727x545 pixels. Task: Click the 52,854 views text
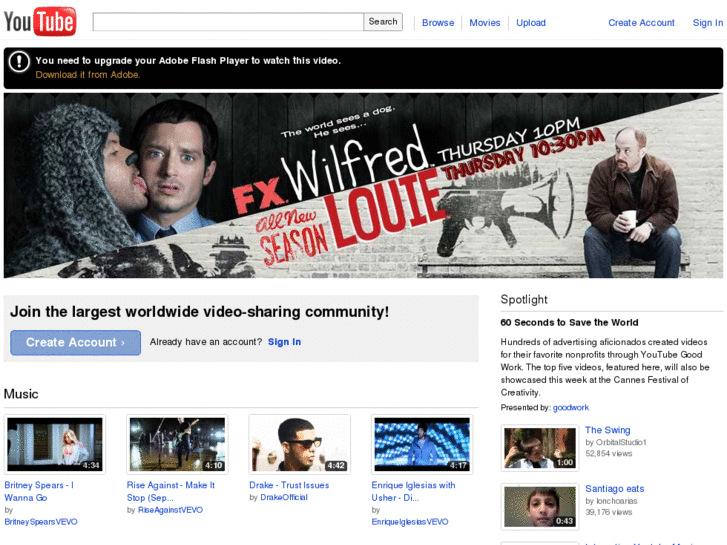click(608, 454)
